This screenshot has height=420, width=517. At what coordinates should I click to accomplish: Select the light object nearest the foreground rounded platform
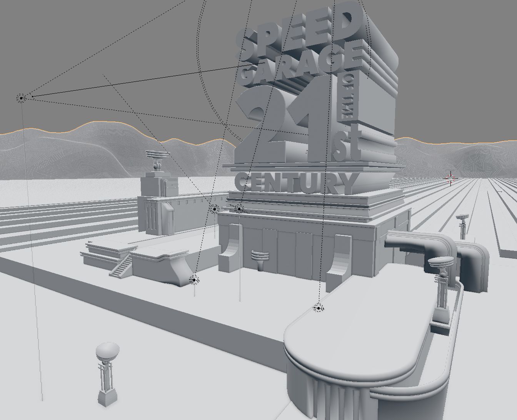coord(318,308)
